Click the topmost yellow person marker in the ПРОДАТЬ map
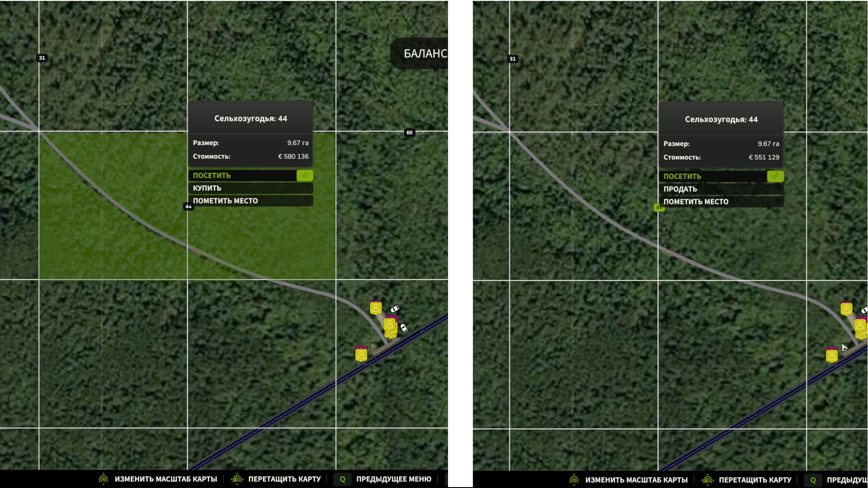 pos(846,309)
